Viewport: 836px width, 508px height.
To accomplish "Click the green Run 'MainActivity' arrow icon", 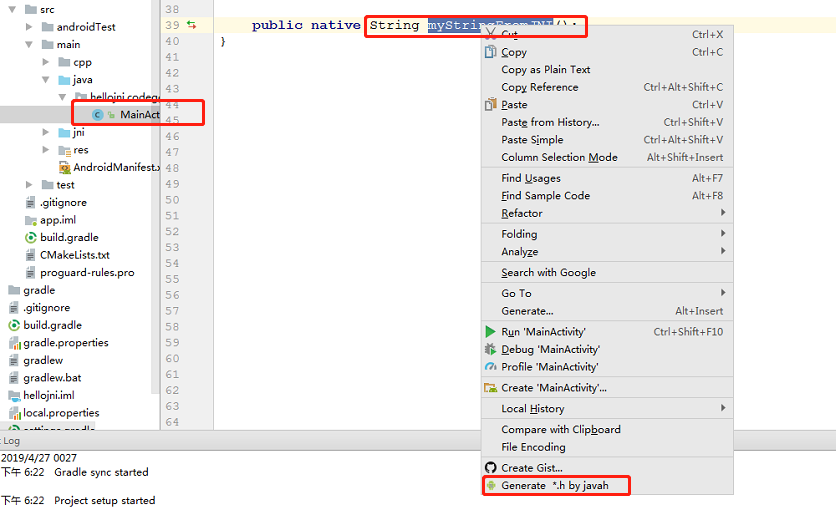I will [x=490, y=332].
